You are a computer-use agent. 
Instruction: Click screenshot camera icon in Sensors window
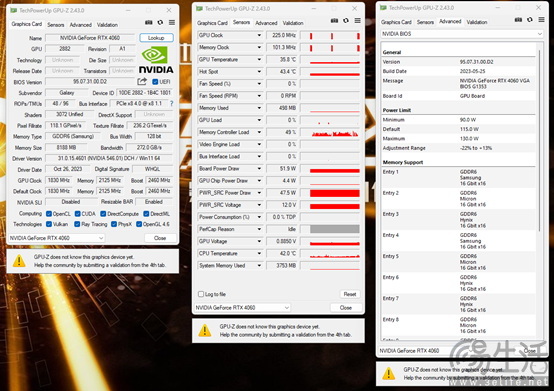click(x=334, y=21)
